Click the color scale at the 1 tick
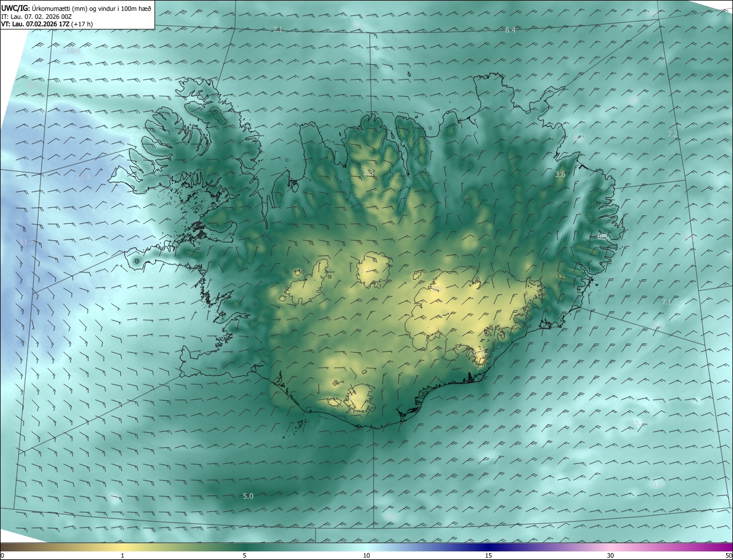The image size is (733, 560). click(x=123, y=555)
